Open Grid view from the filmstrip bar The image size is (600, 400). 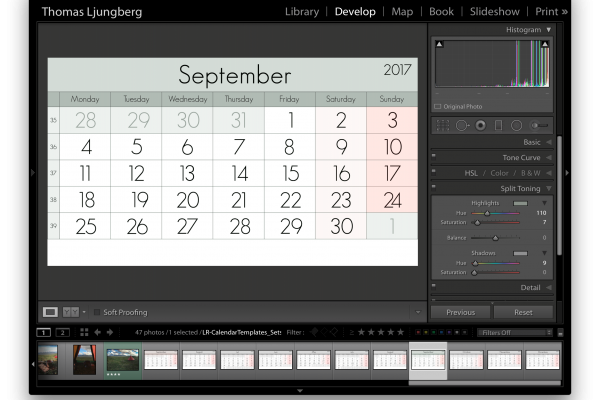84,332
